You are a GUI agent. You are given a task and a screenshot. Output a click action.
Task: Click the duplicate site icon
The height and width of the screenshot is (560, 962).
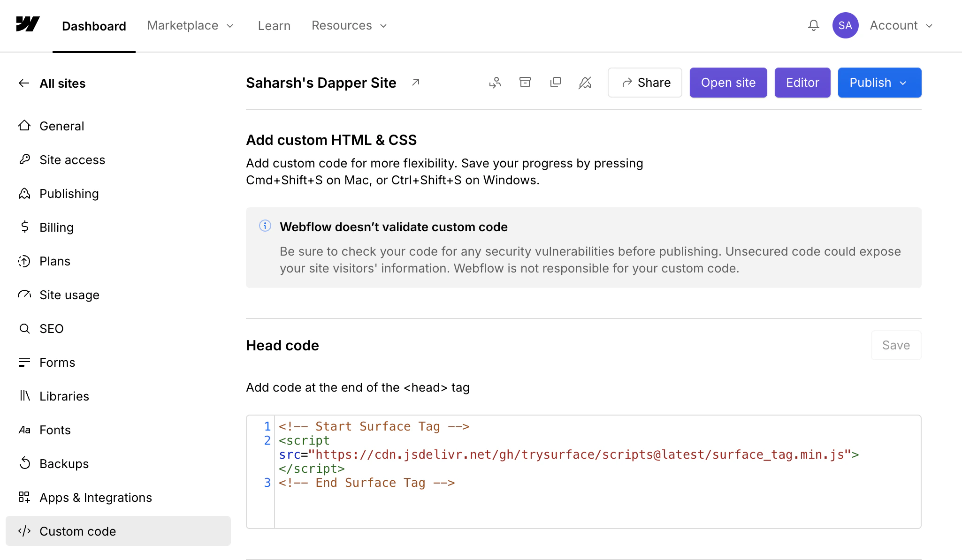coord(555,83)
